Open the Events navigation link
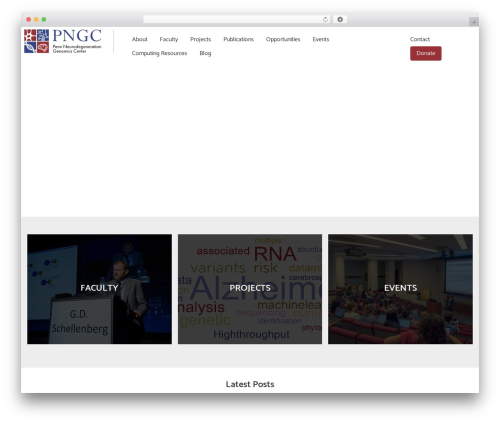500x423 pixels. tap(321, 39)
